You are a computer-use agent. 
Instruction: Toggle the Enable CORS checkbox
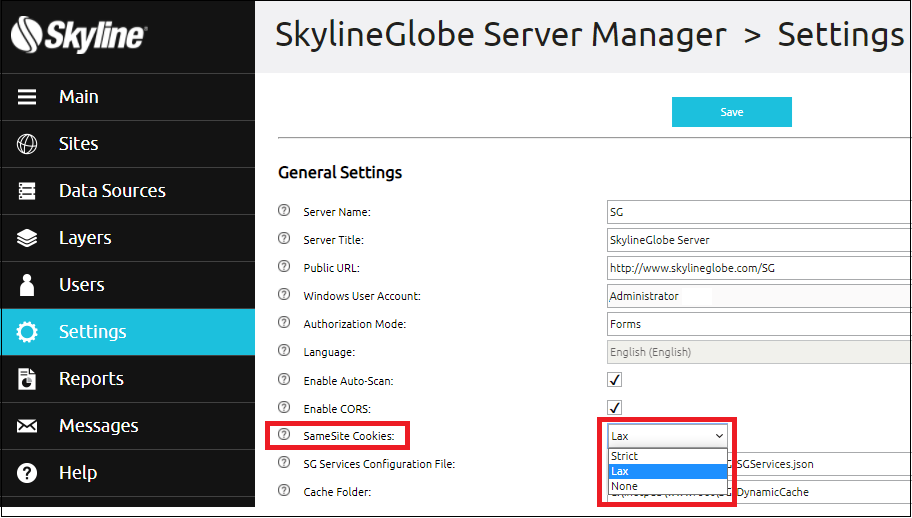(x=614, y=408)
